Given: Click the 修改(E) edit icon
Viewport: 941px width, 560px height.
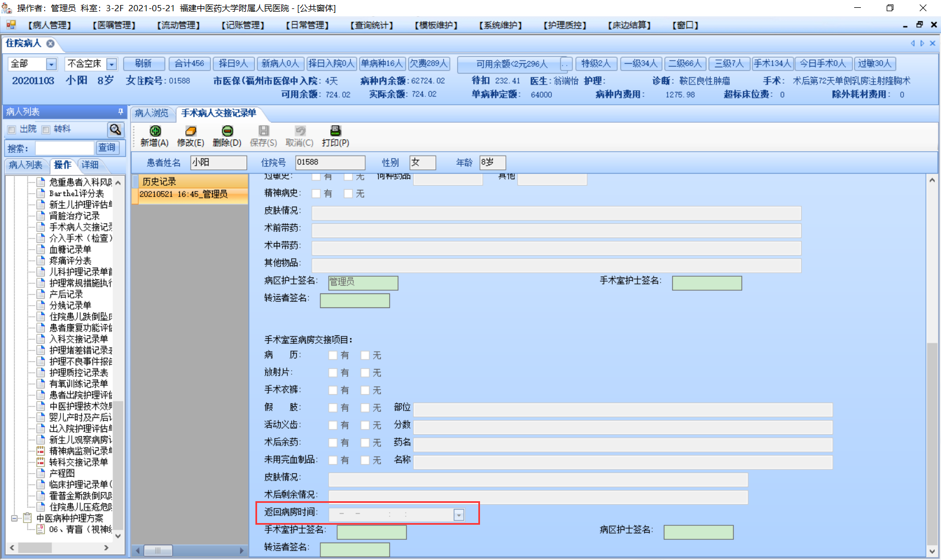Looking at the screenshot, I should (190, 131).
